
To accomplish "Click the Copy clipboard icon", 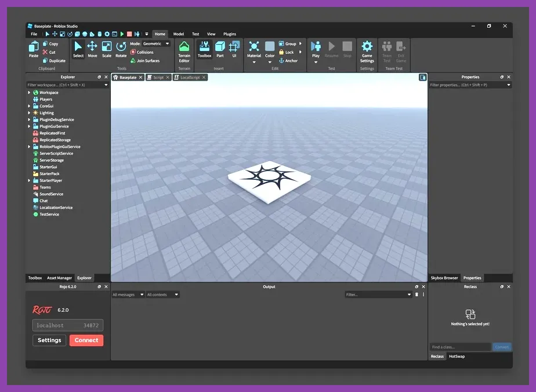I will [45, 43].
